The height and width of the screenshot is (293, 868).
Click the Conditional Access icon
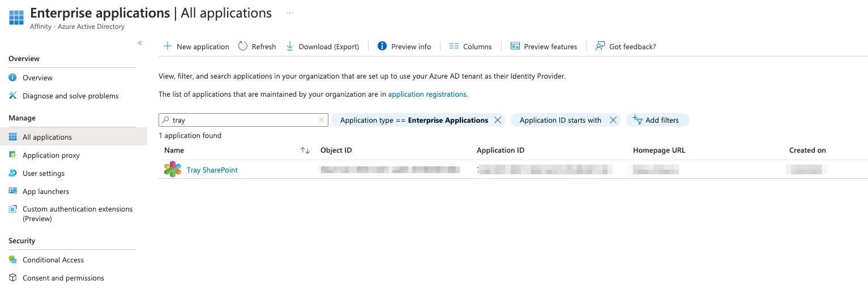[x=13, y=260]
